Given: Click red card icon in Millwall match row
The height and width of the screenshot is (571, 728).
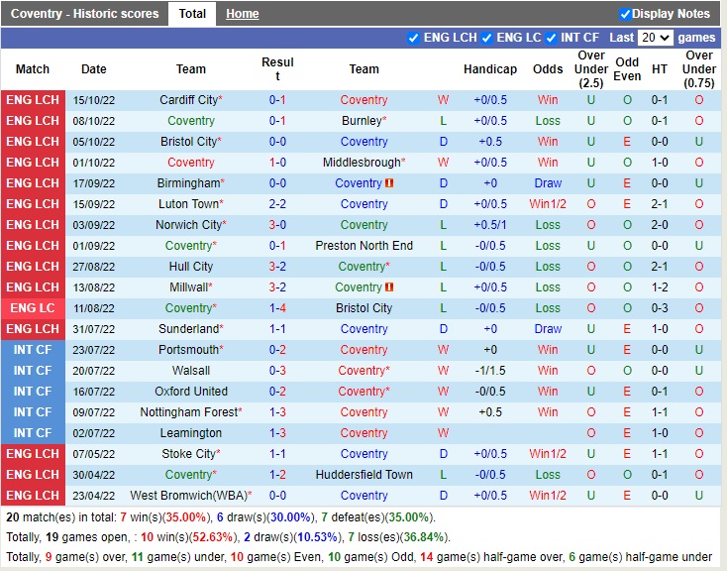Looking at the screenshot, I should pyautogui.click(x=390, y=287).
